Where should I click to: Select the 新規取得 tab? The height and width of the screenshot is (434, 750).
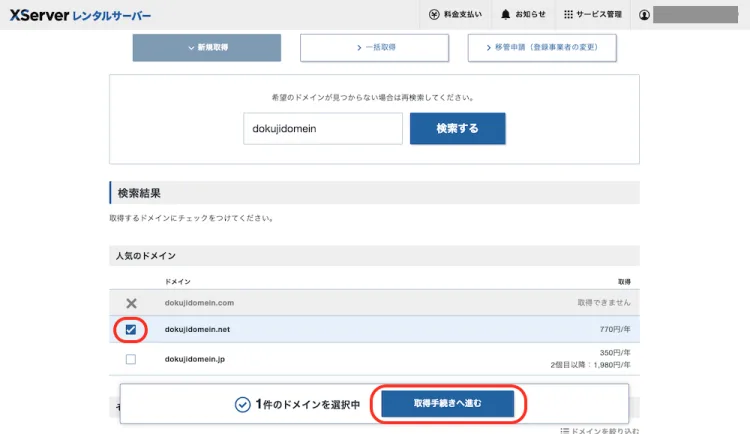[x=207, y=47]
